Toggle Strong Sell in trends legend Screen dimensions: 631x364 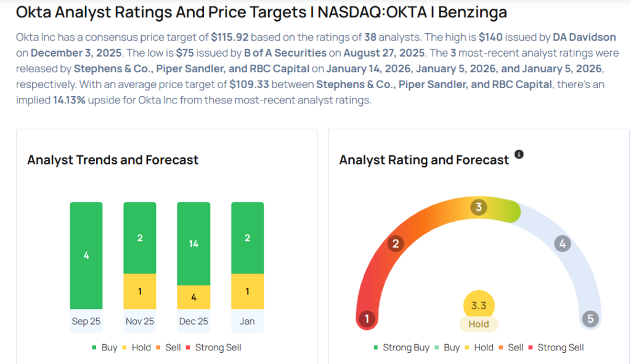tap(213, 347)
